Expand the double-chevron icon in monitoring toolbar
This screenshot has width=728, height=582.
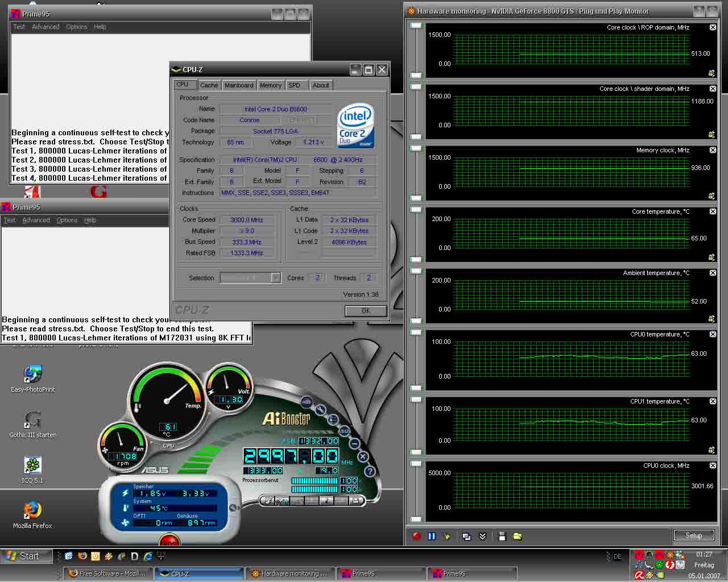pos(482,536)
